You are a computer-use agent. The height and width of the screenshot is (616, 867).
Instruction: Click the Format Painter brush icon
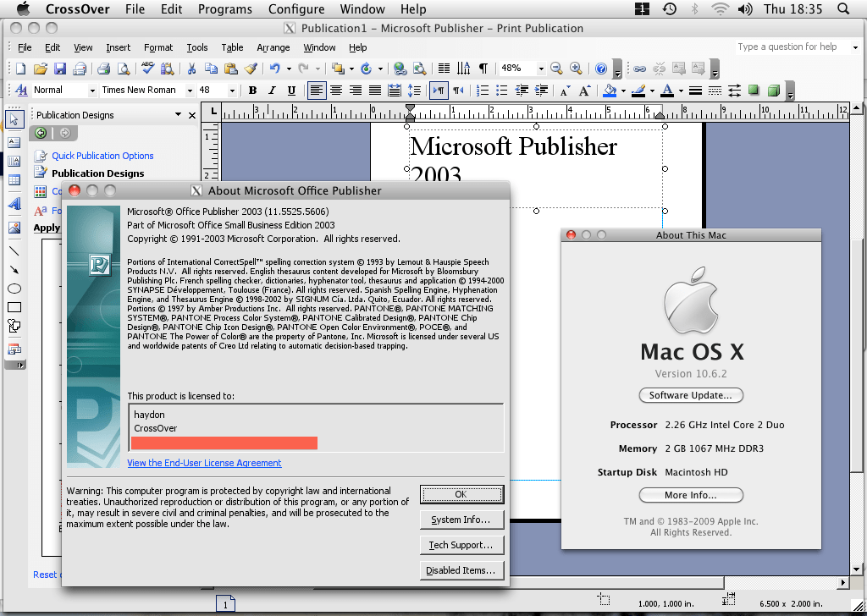(x=251, y=69)
